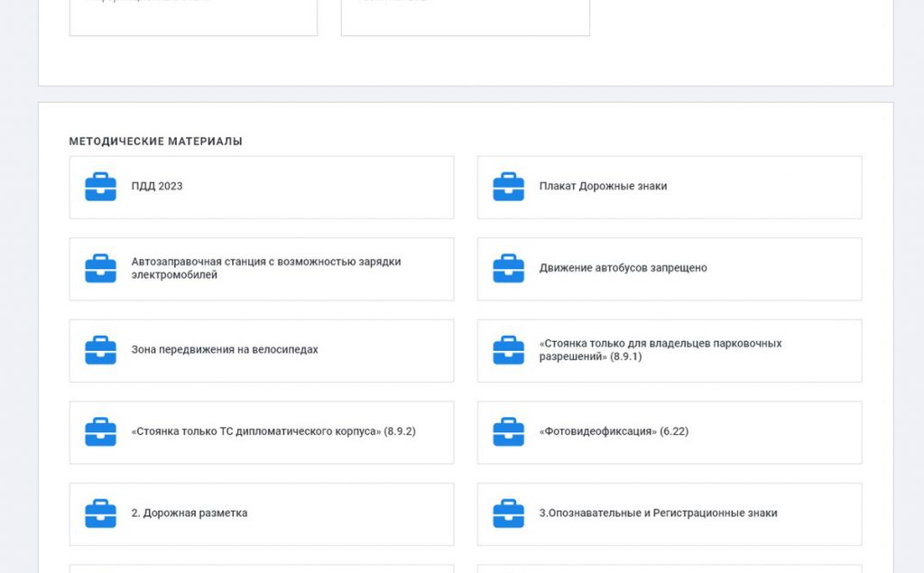
Task: Open the ПДД 2023 material link
Action: [x=157, y=187]
